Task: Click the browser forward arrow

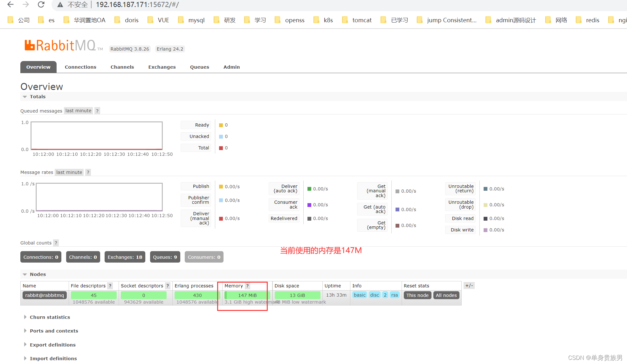Action: coord(26,4)
